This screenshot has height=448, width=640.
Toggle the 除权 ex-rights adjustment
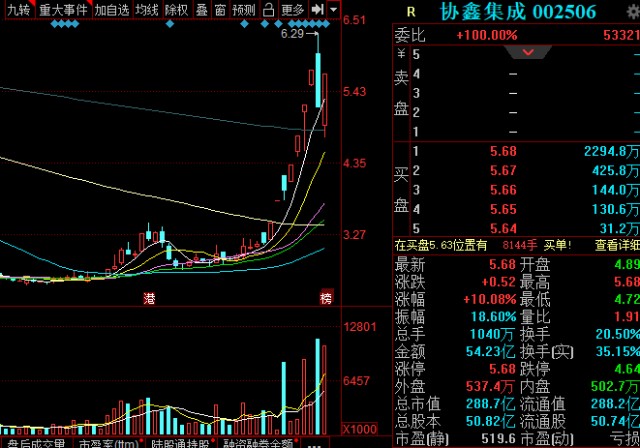[176, 10]
